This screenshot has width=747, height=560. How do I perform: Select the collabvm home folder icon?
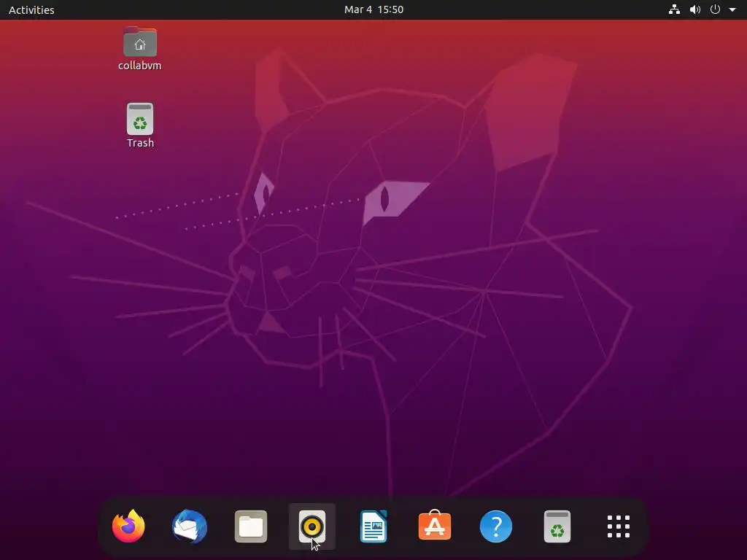pos(139,42)
